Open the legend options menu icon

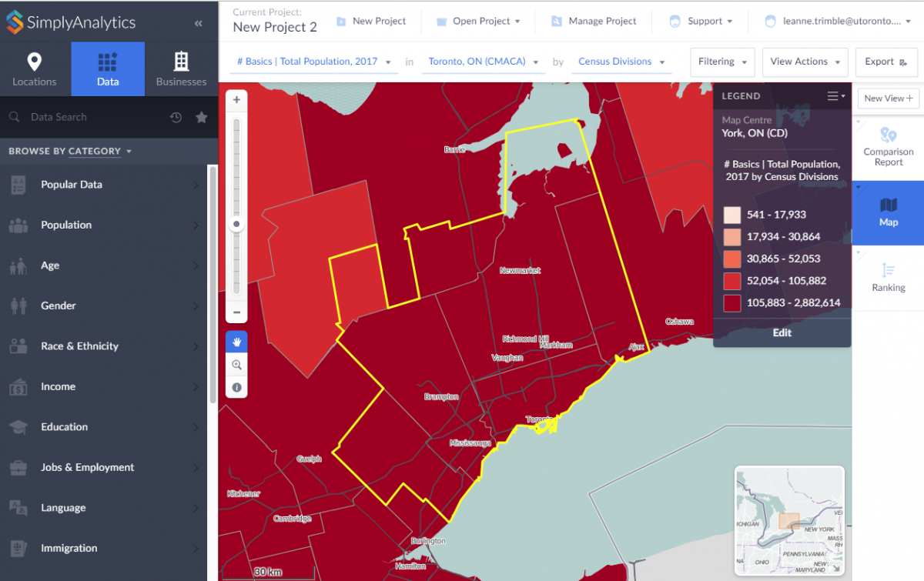[x=835, y=96]
